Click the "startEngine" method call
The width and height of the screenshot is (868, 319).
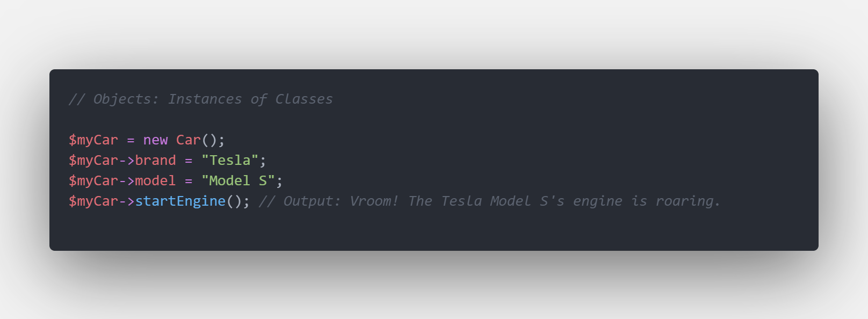pyautogui.click(x=180, y=201)
